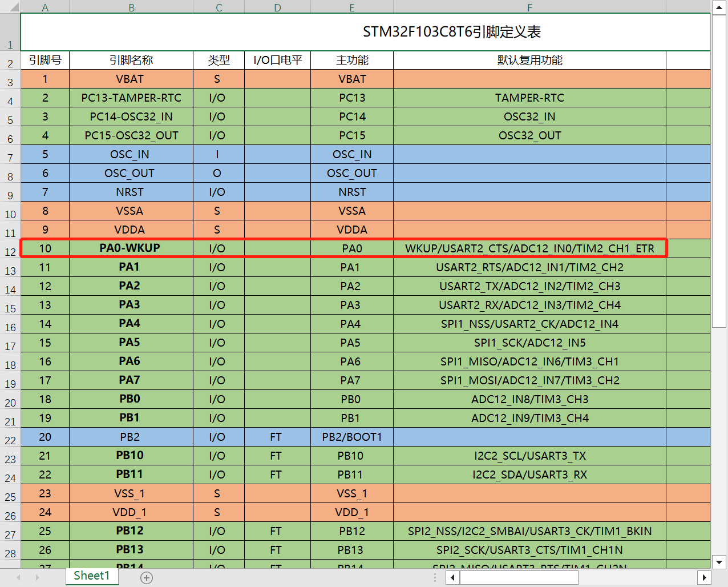The height and width of the screenshot is (587, 728).
Task: Select the OSC32_IN function cell in column F
Action: coord(529,116)
